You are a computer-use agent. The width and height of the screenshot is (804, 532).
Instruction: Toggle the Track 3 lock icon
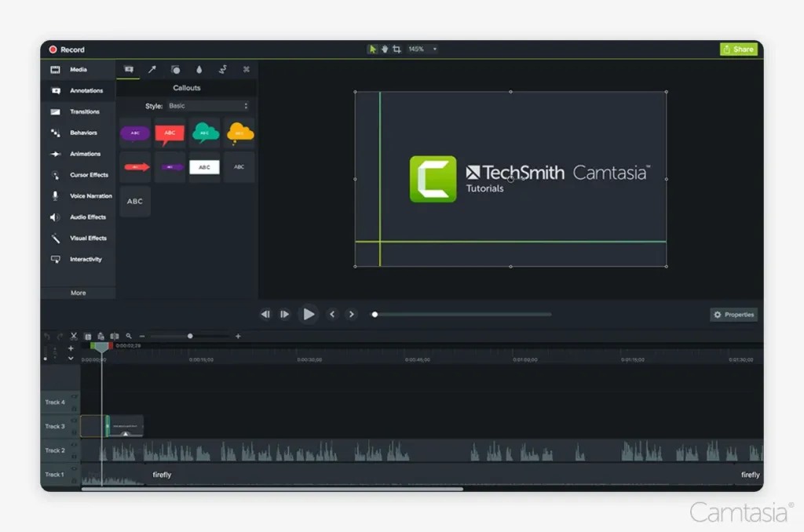(74, 432)
